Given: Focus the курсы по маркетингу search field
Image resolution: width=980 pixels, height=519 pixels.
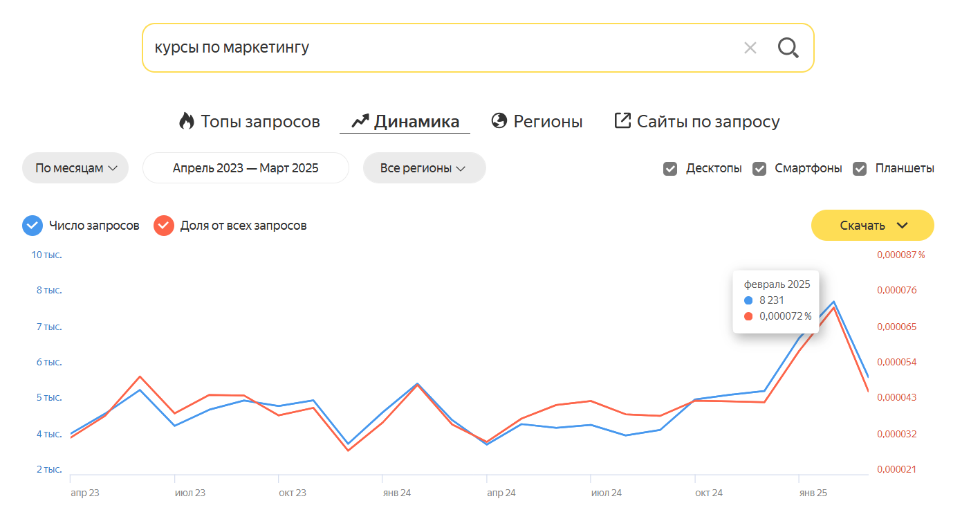Looking at the screenshot, I should click(443, 48).
